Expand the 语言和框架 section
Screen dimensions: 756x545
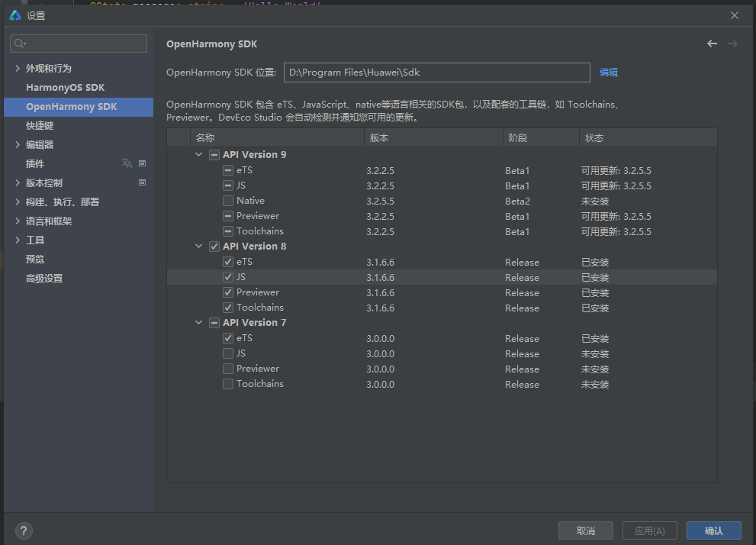coord(18,221)
